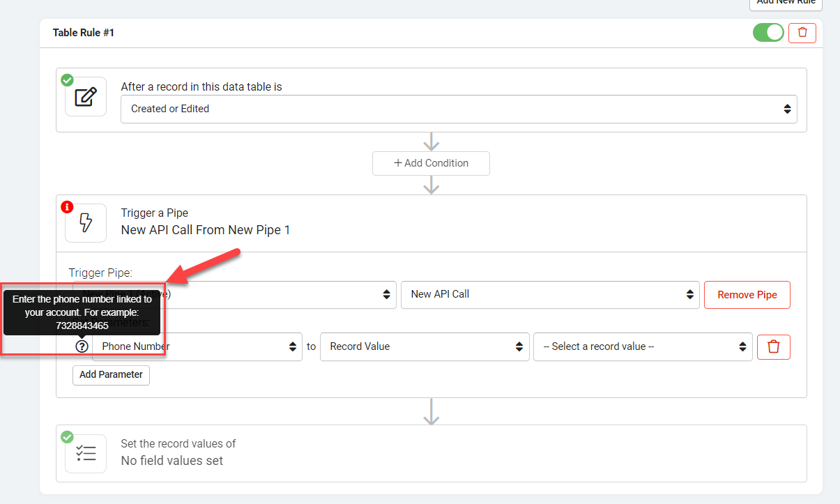Screen dimensions: 840x504
Task: Toggle Table Rule #1 off
Action: [768, 32]
